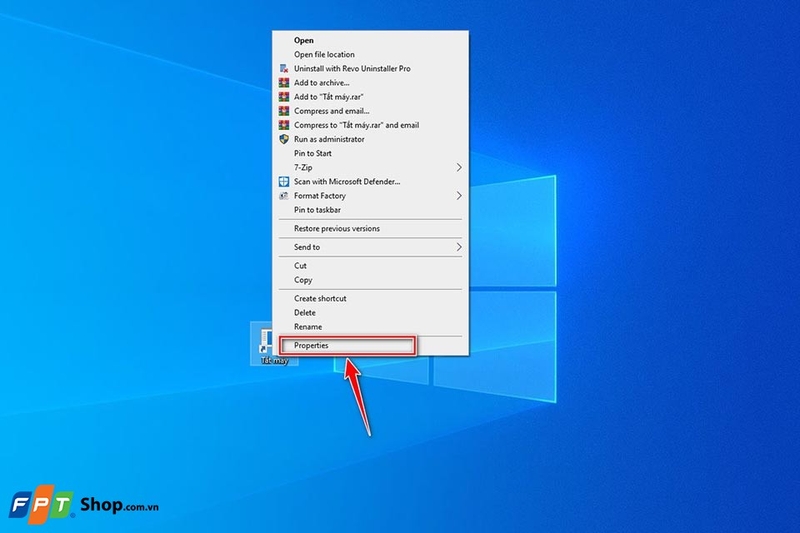Expand the 7-Zip submenu arrow
Viewport: 800px width, 533px height.
pos(459,167)
